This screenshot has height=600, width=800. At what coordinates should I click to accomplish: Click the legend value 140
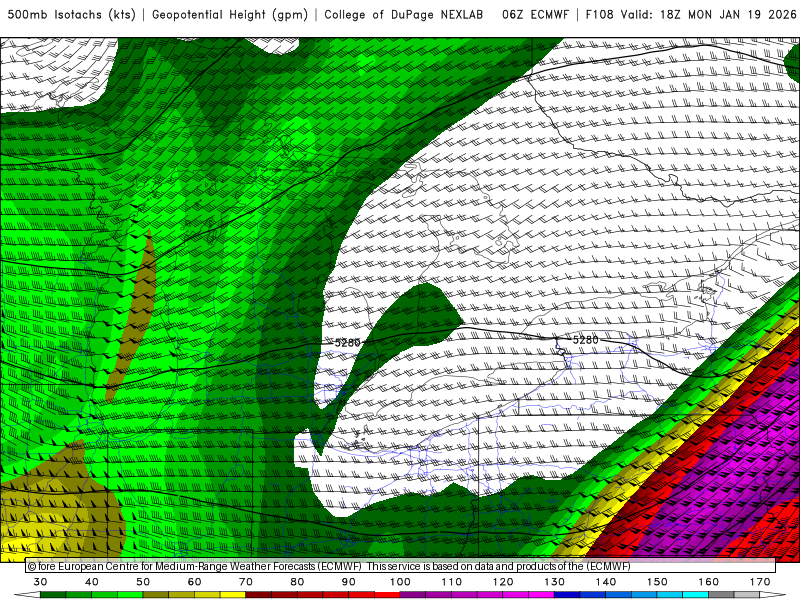pyautogui.click(x=606, y=582)
